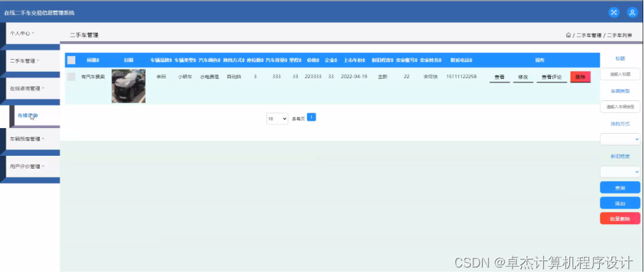This screenshot has width=644, height=276.
Task: Tick the select-all checkbox in table header
Action: point(72,60)
